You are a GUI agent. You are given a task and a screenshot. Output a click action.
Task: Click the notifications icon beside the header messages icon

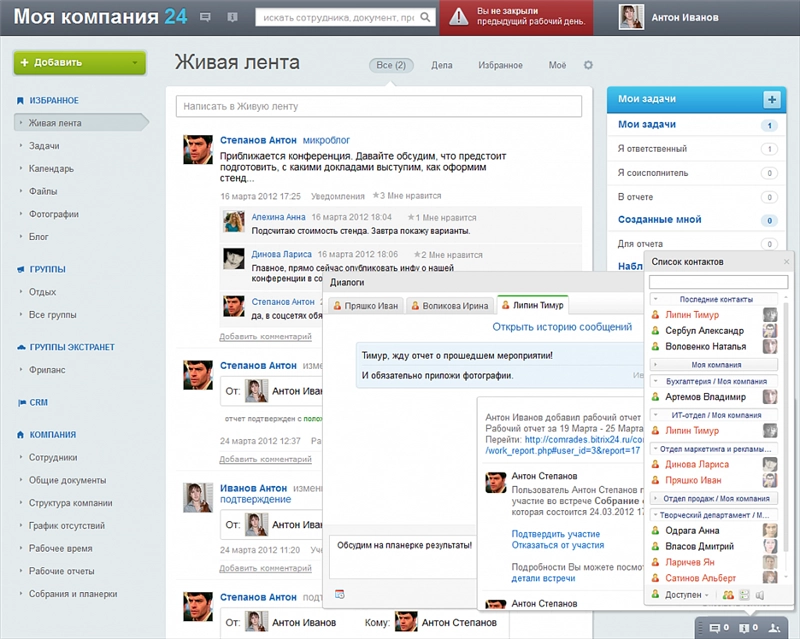click(x=232, y=18)
